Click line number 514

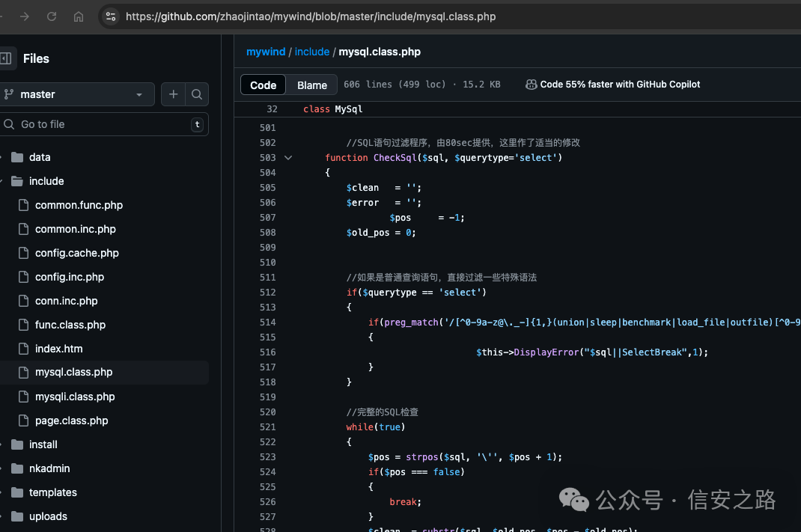coord(267,322)
